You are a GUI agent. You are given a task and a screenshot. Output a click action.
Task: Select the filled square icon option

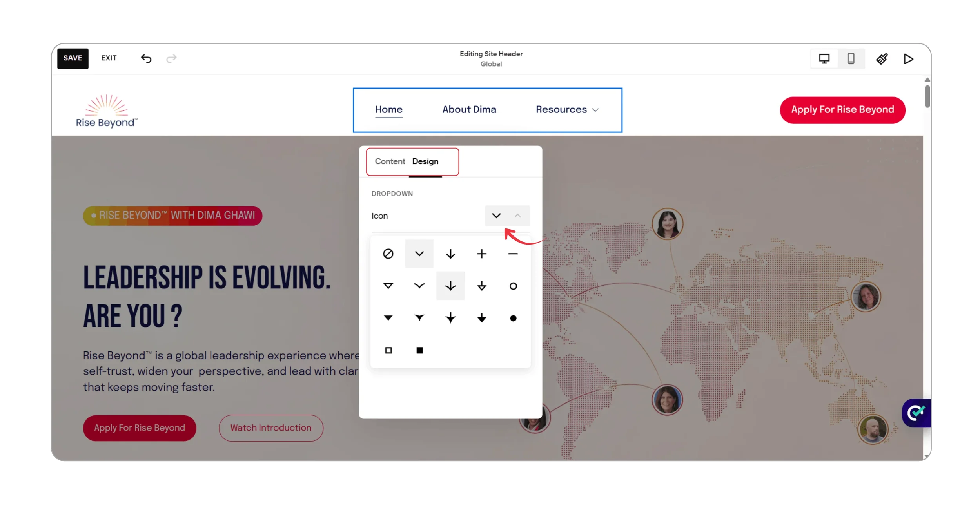pyautogui.click(x=419, y=350)
